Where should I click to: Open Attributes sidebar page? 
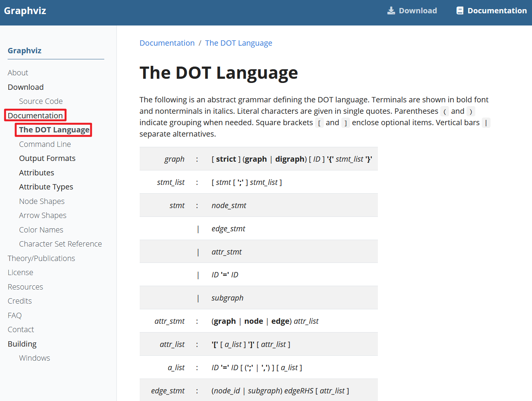pos(37,173)
